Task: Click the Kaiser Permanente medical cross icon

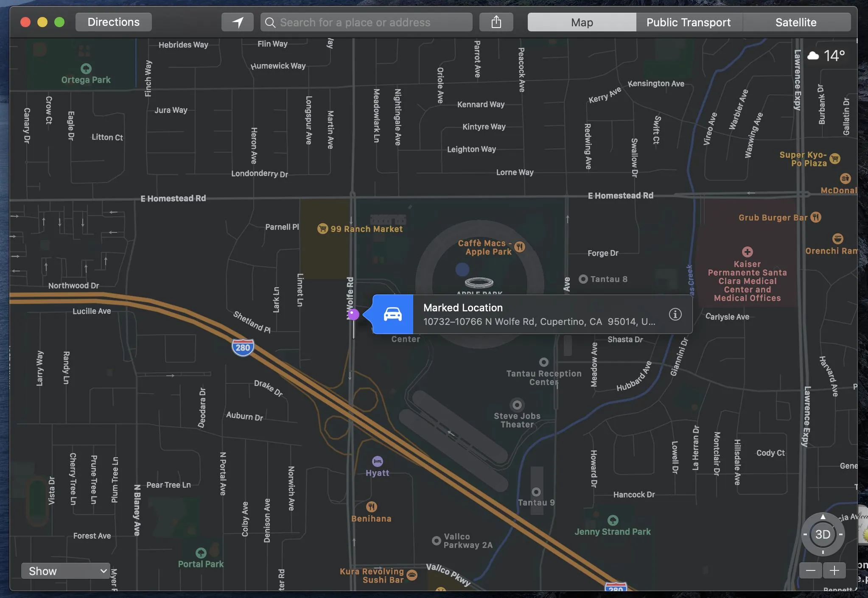Action: [x=747, y=252]
